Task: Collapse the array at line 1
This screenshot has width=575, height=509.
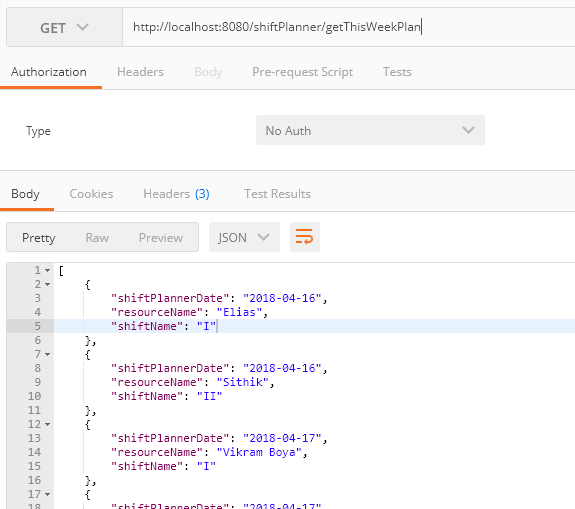Action: [x=48, y=271]
